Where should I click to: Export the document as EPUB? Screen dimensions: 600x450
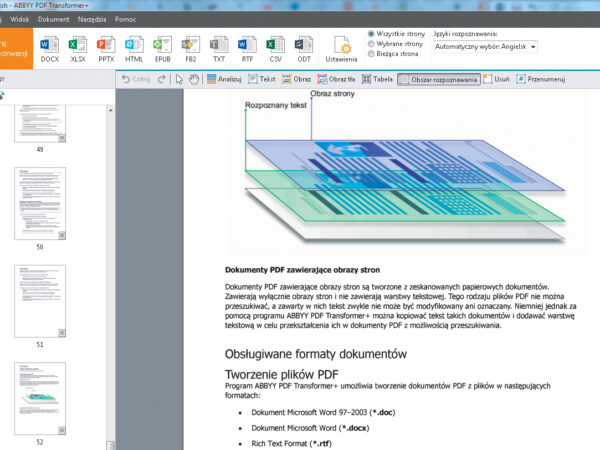(x=163, y=49)
